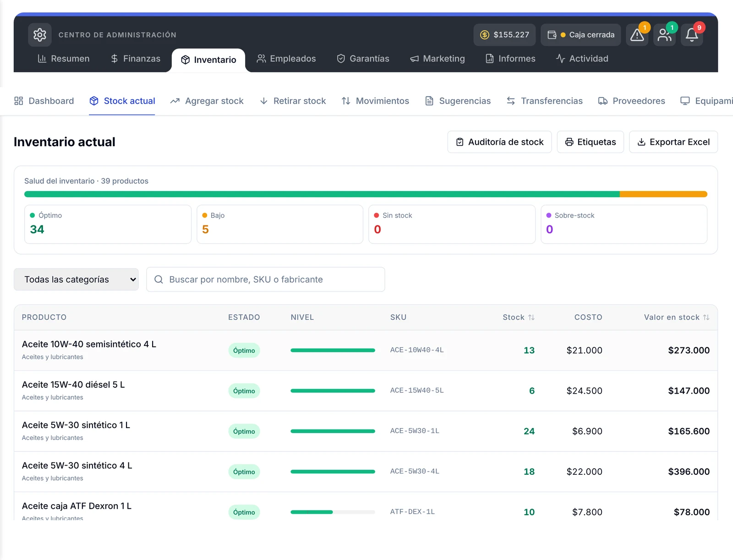733x560 pixels.
Task: Open the Transferencias subtab
Action: [545, 101]
